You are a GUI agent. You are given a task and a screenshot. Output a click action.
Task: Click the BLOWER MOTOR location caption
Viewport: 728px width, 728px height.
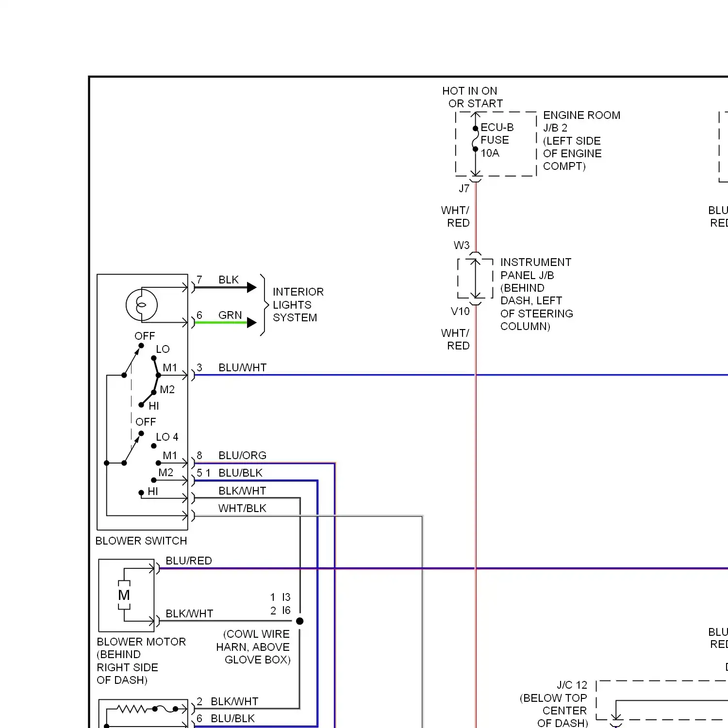[141, 661]
